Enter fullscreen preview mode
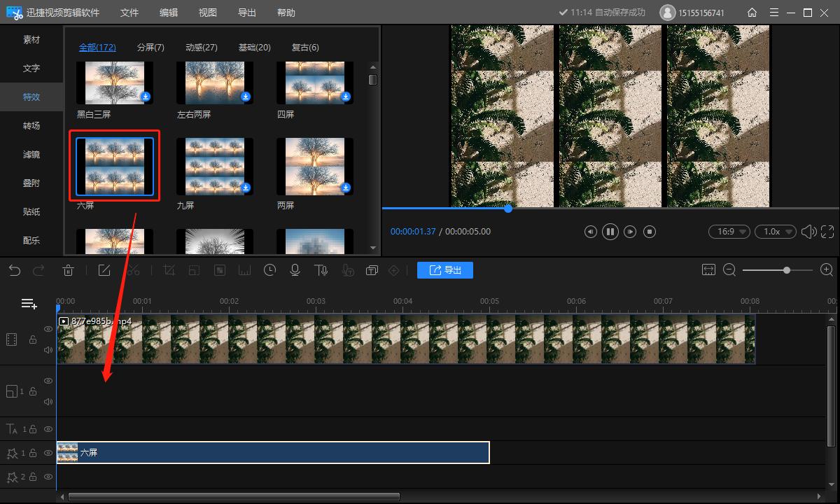The height and width of the screenshot is (504, 840). click(x=827, y=232)
